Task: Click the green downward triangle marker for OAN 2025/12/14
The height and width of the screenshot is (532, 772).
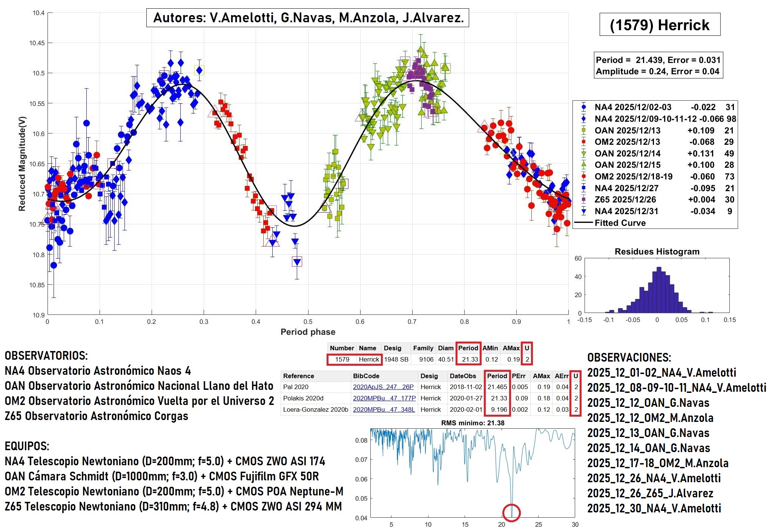Action: tap(583, 153)
